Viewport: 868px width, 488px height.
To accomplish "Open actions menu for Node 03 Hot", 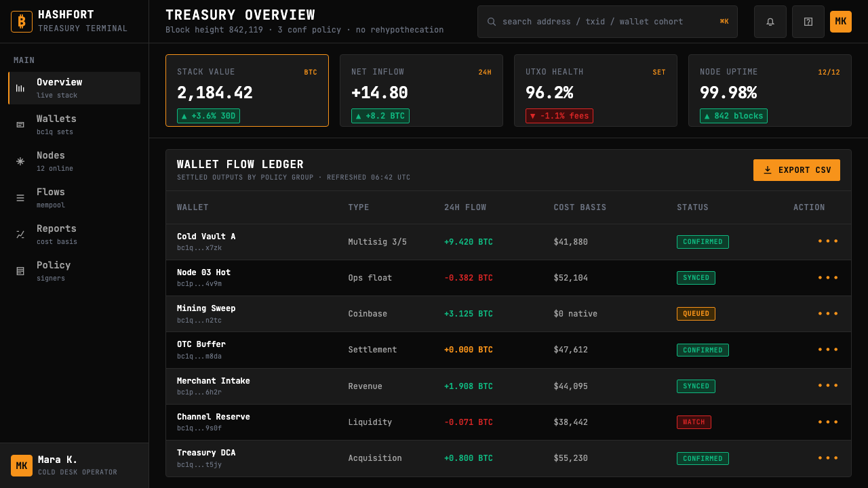I will pos(828,278).
